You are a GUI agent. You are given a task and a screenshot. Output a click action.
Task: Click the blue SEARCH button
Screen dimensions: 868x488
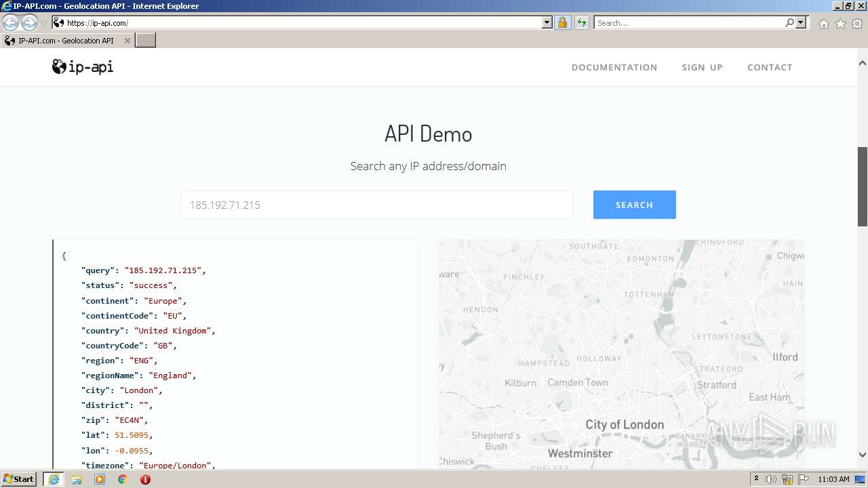(x=634, y=205)
